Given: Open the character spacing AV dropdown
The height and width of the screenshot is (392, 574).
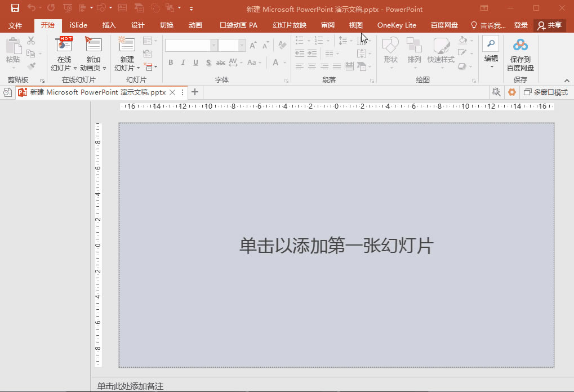Looking at the screenshot, I should pos(235,63).
